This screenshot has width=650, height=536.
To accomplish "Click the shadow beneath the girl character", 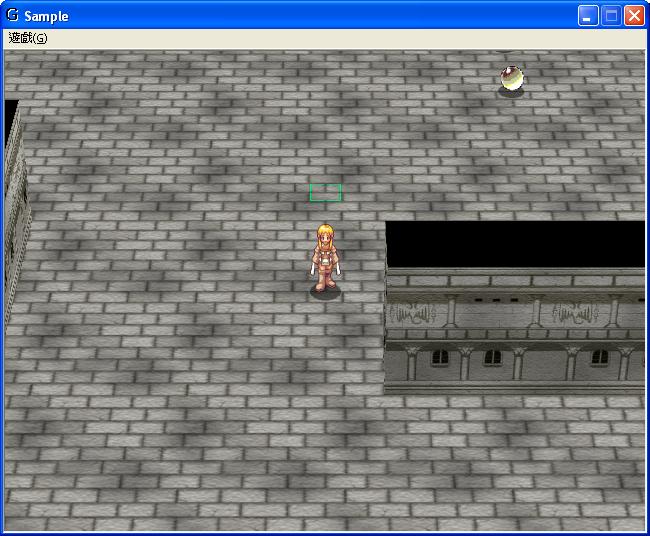I will pos(325,291).
